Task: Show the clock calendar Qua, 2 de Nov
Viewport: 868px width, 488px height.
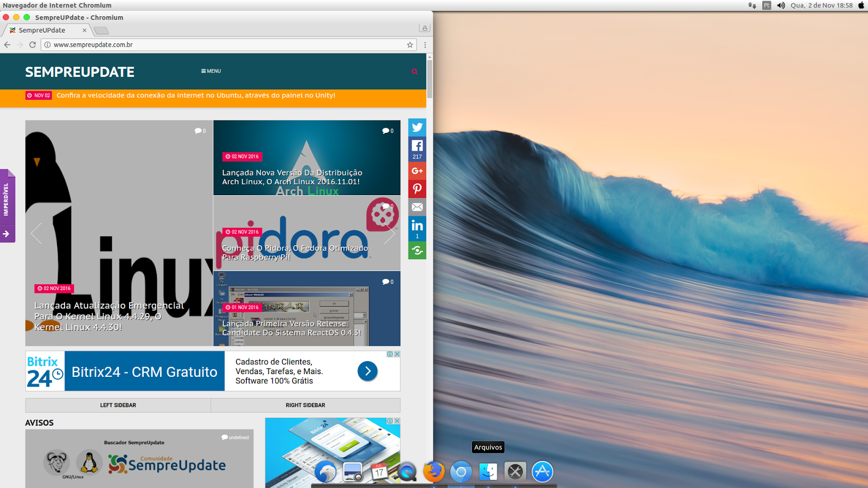Action: point(821,5)
